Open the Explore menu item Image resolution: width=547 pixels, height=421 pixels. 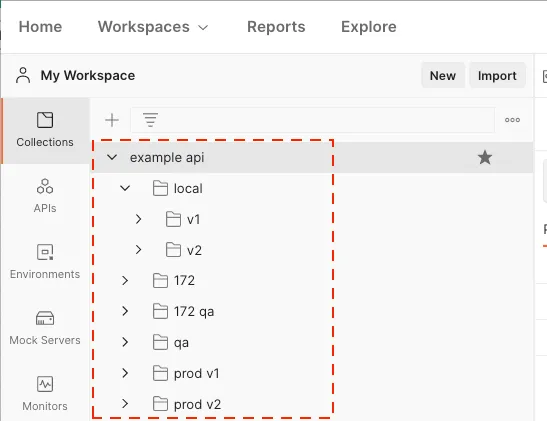click(369, 27)
